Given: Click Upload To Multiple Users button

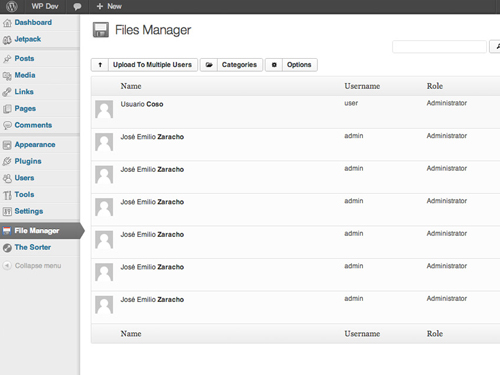Looking at the screenshot, I should pos(152,65).
